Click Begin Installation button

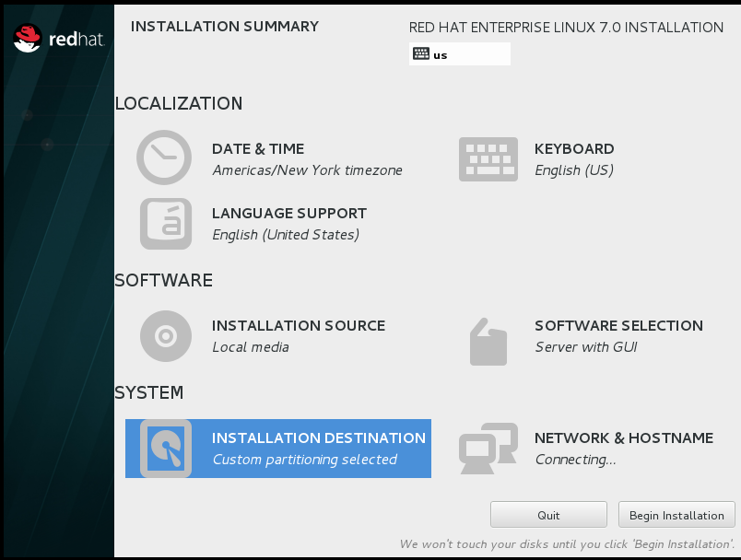coord(676,515)
